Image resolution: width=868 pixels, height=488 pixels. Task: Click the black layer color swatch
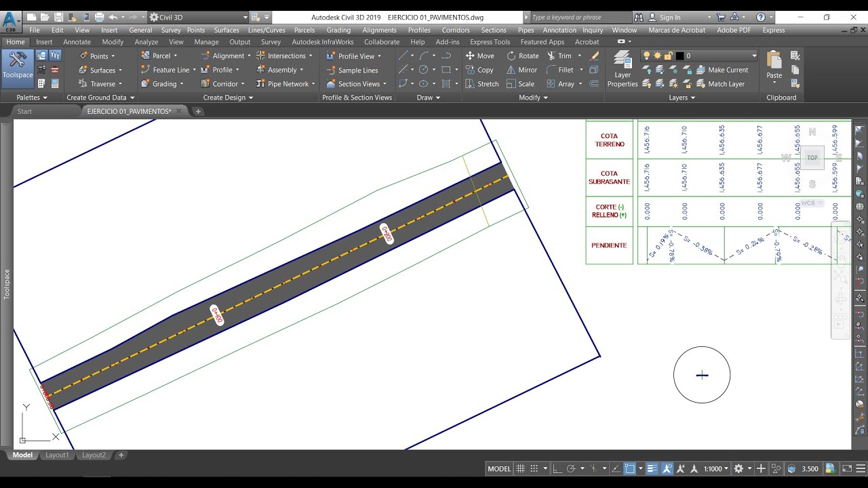coord(679,56)
